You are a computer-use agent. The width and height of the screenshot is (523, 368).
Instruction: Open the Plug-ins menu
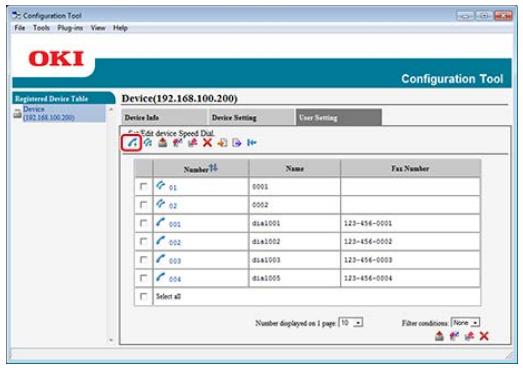70,28
